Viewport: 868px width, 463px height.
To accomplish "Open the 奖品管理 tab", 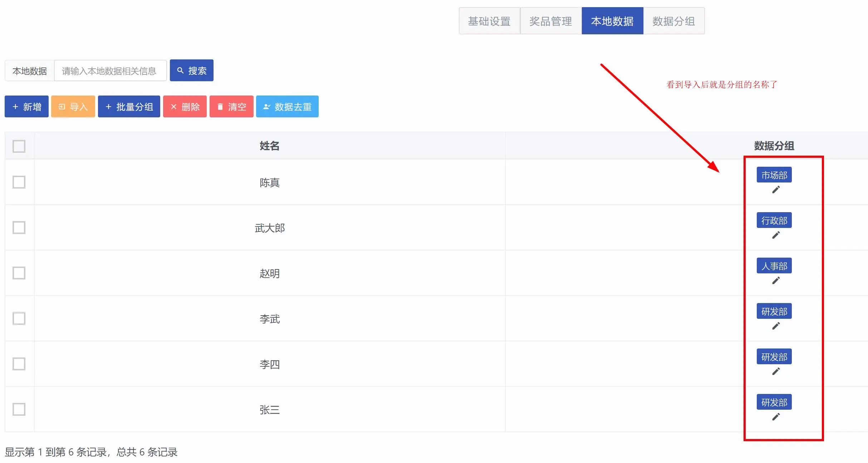I will point(550,21).
